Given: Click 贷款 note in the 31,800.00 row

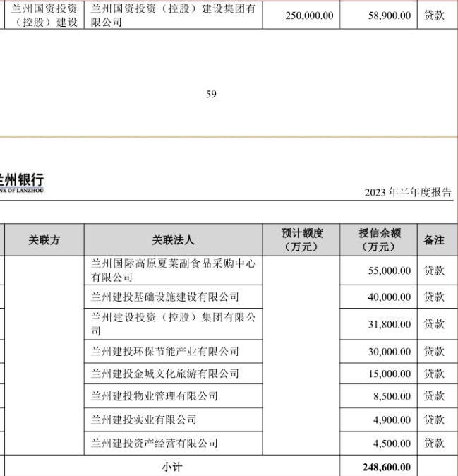Looking at the screenshot, I should (434, 324).
